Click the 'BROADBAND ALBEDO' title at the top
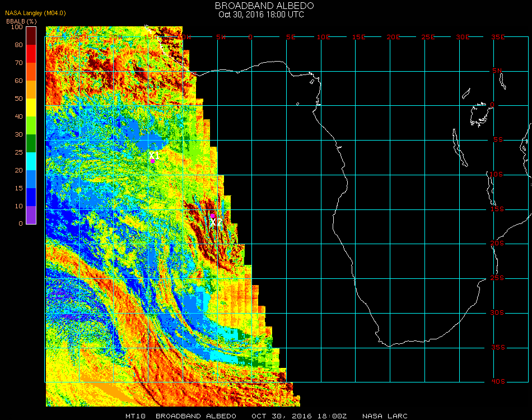Screen dimensions: 532x420 (264, 6)
